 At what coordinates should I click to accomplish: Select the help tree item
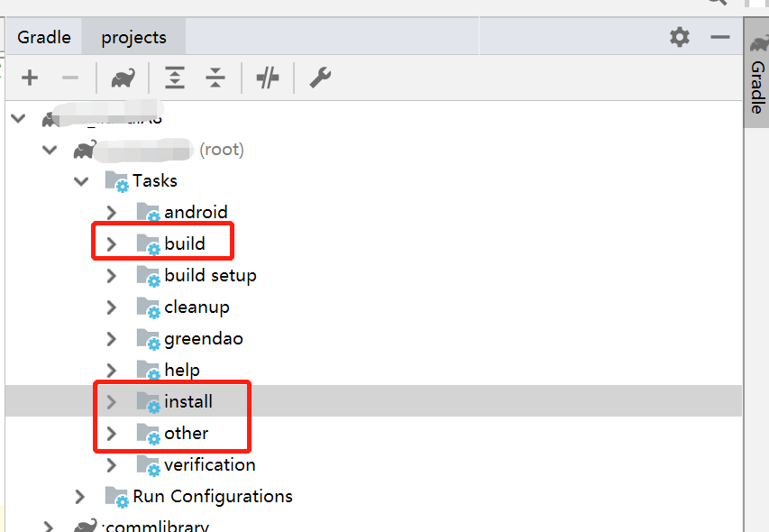click(x=182, y=371)
